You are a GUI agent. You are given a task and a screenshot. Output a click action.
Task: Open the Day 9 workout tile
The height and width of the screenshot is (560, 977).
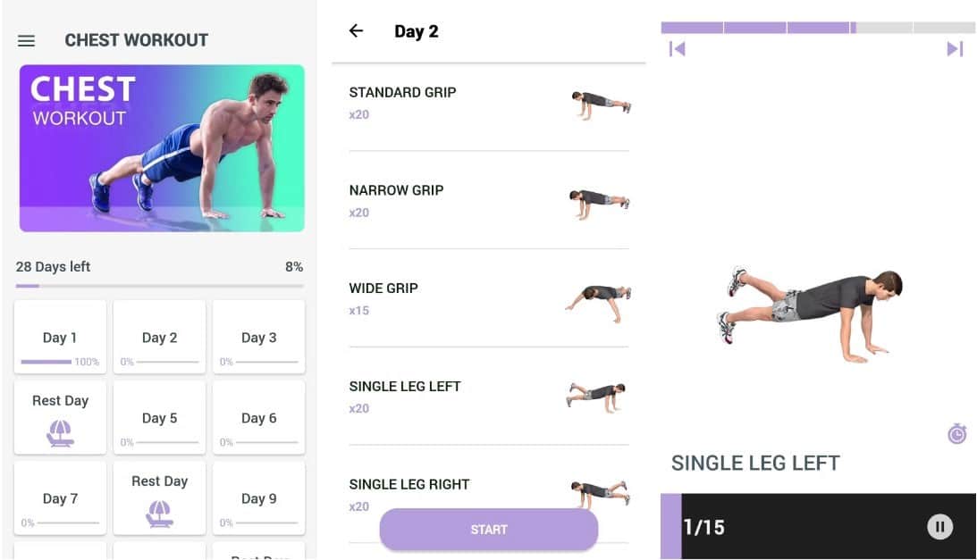[258, 498]
